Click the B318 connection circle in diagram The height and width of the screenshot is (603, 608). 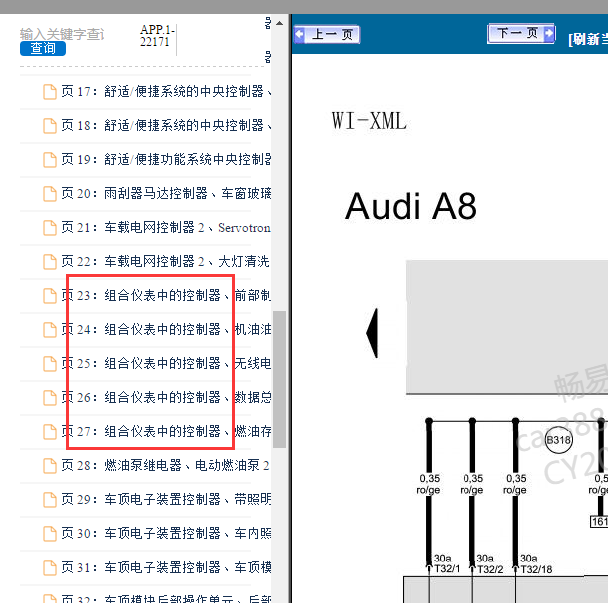click(x=558, y=440)
